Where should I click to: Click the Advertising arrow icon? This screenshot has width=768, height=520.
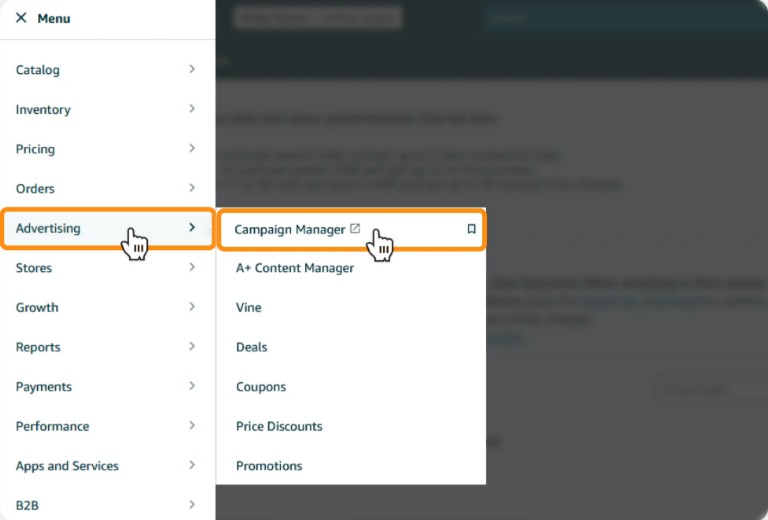pyautogui.click(x=192, y=227)
